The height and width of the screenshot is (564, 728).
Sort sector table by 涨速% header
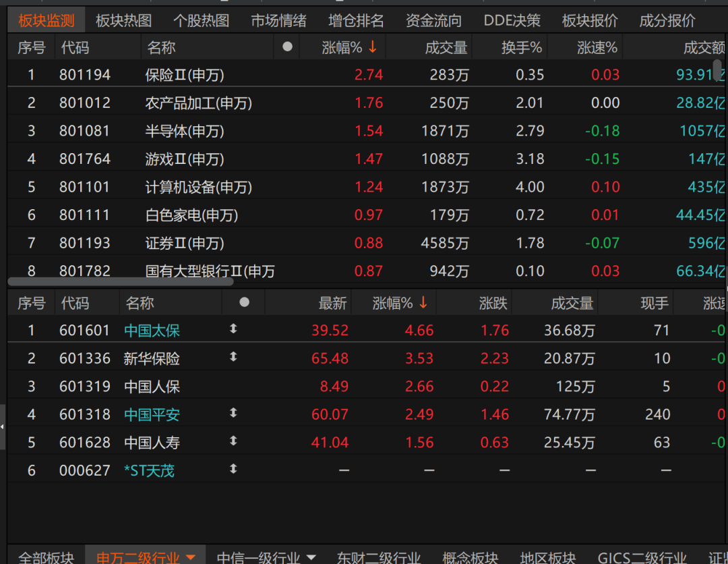coord(597,47)
